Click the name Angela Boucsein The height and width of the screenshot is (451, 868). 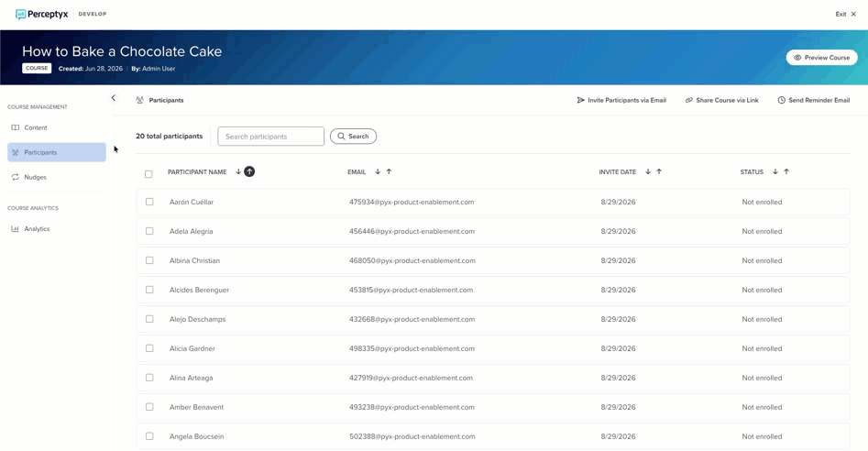click(x=196, y=436)
